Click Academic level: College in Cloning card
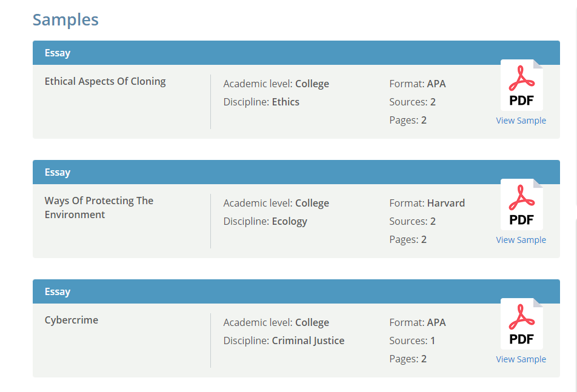The width and height of the screenshot is (577, 392). (x=276, y=84)
